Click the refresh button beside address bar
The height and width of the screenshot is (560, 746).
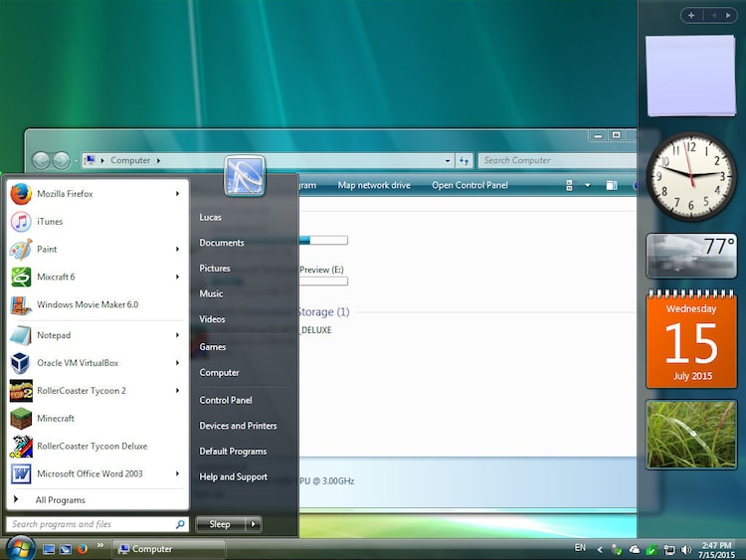click(x=464, y=160)
